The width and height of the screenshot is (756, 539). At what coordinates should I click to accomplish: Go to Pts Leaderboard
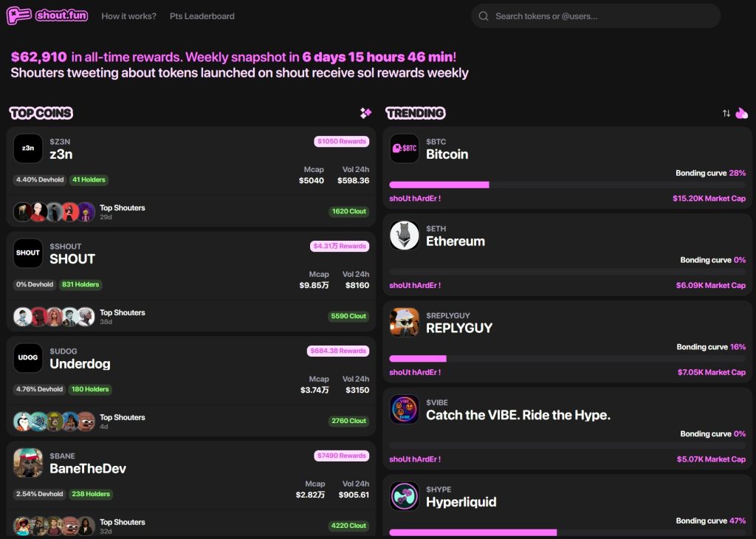click(202, 16)
